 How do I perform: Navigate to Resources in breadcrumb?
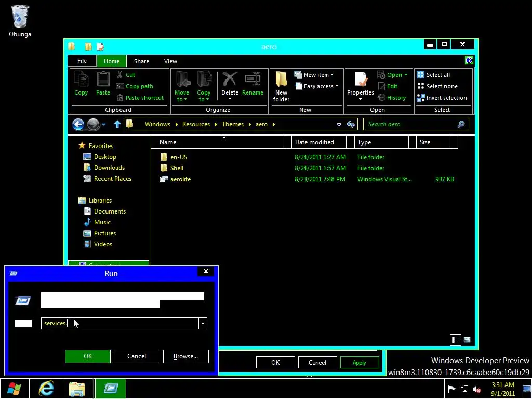pyautogui.click(x=196, y=124)
